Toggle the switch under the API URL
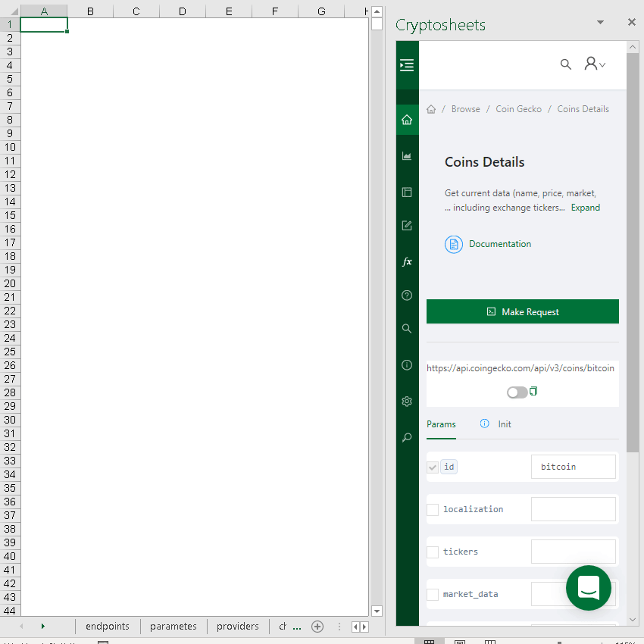Viewport: 644px width, 644px height. point(517,392)
